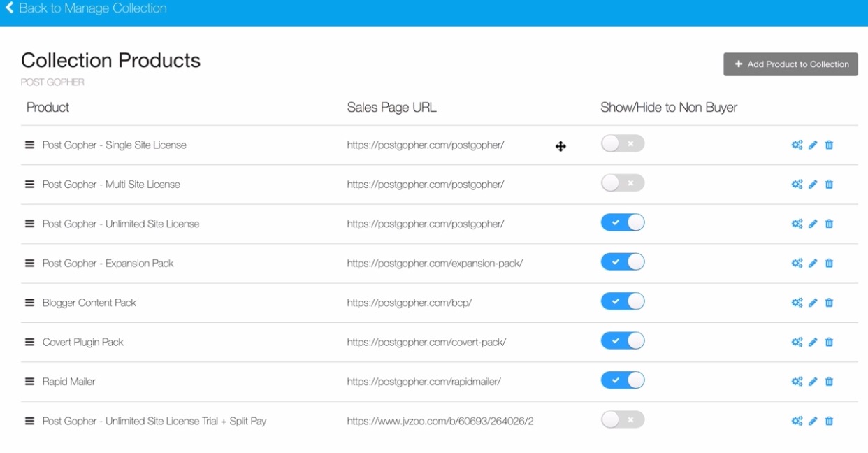Edit the Multi Site License product
The width and height of the screenshot is (868, 453).
(813, 185)
